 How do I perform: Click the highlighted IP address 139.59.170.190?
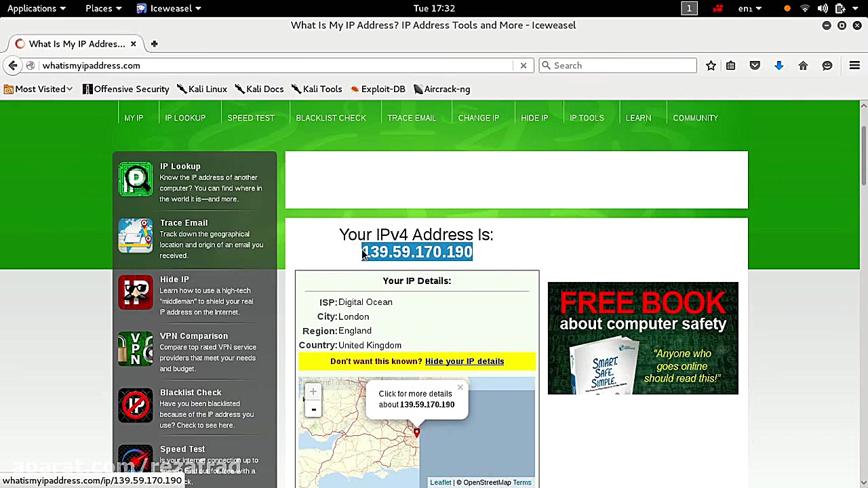click(x=417, y=252)
